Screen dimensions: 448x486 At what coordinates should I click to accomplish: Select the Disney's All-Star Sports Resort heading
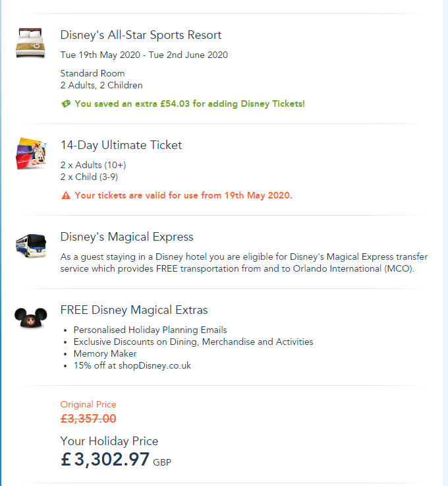click(x=141, y=35)
